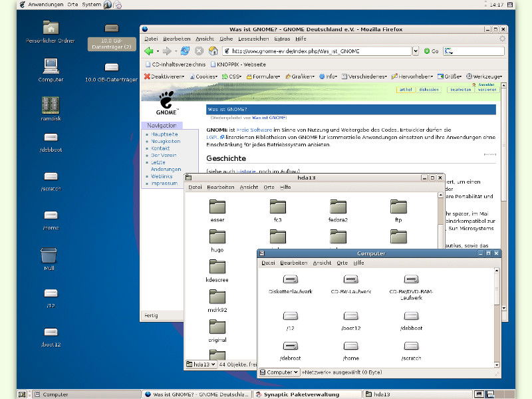Open KNOPPIX - Webseite bookmark
Viewport: 532px width, 399px height.
click(238, 65)
